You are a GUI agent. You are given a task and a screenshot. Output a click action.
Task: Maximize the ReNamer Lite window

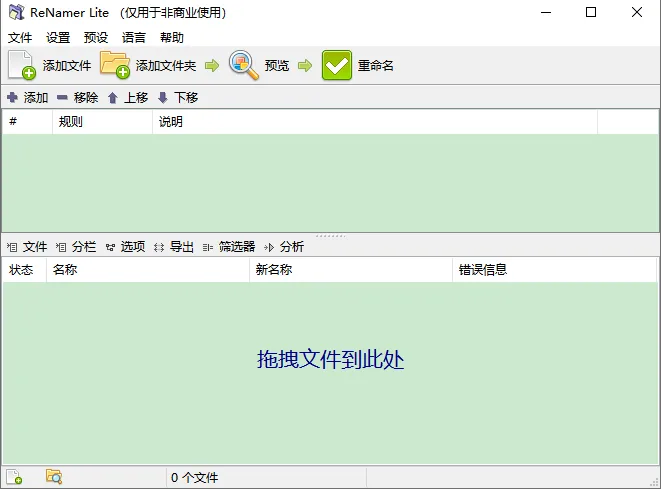[x=591, y=13]
